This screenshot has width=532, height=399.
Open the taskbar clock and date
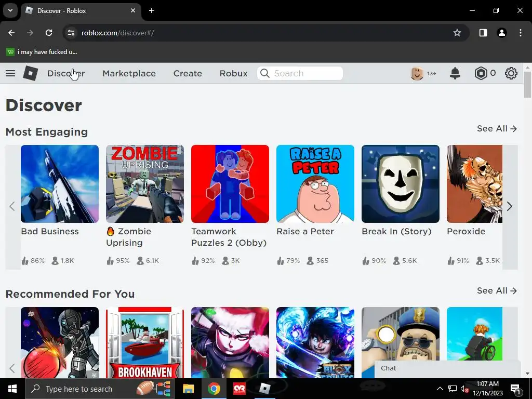click(487, 389)
